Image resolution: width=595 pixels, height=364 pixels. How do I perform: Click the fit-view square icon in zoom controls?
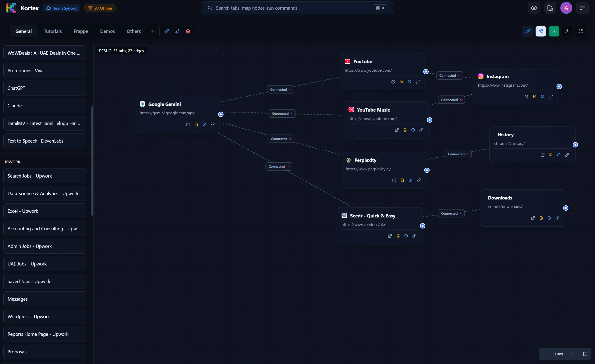(x=585, y=354)
